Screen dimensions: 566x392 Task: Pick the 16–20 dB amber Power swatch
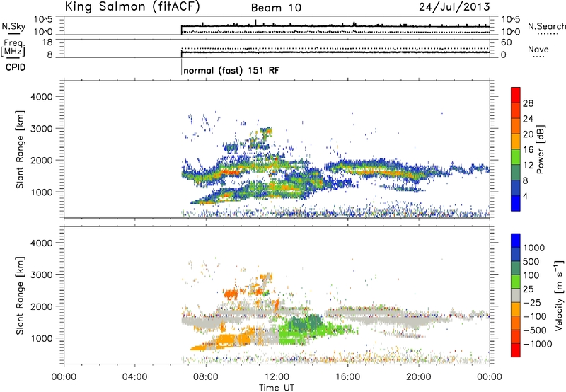516,142
